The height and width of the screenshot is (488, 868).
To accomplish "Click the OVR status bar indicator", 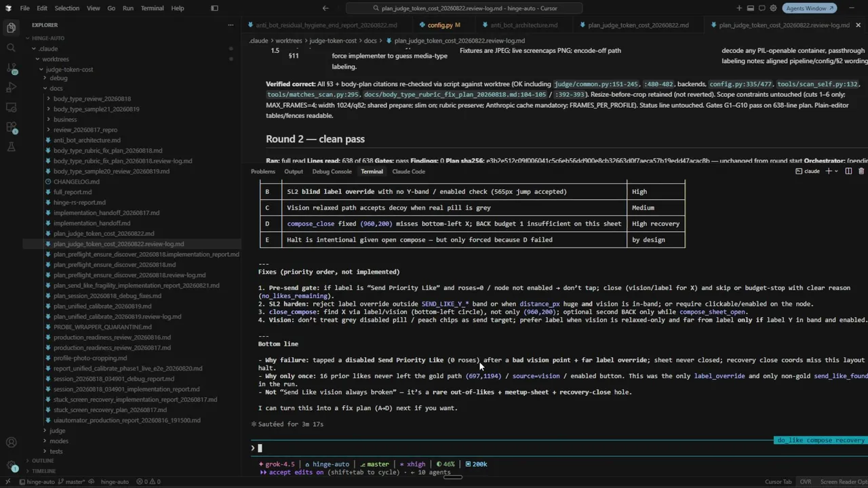I will coord(806,482).
